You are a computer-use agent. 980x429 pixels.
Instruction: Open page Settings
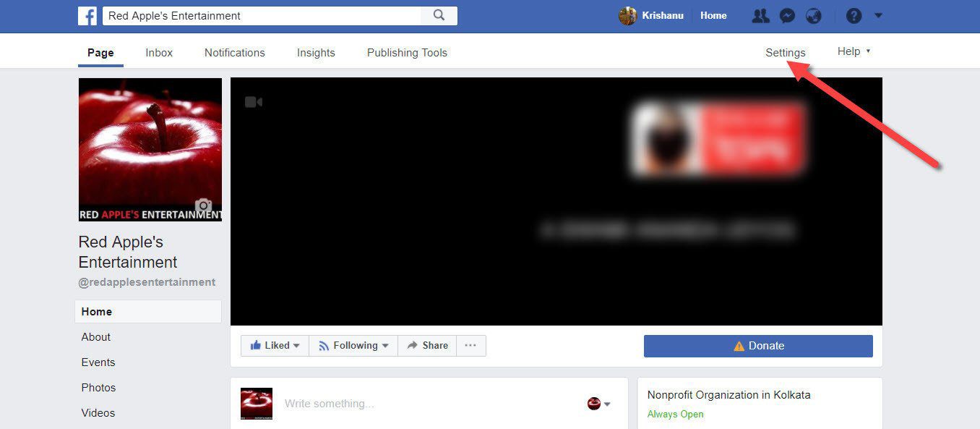[786, 52]
